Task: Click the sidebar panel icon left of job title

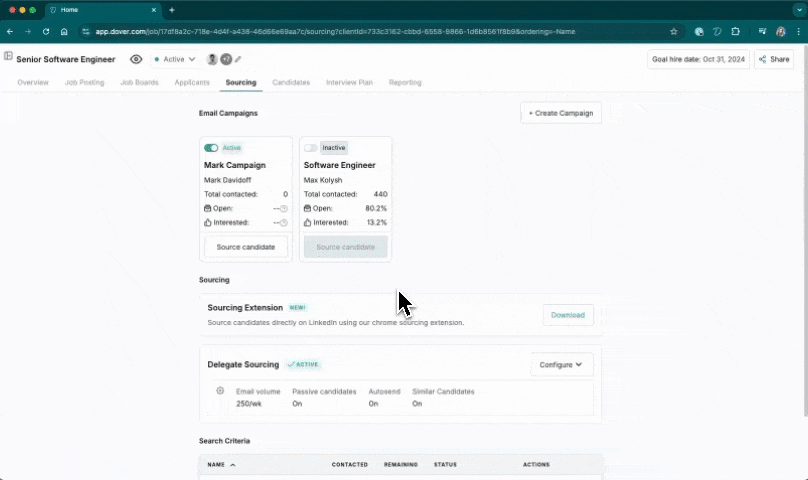Action: [8, 57]
